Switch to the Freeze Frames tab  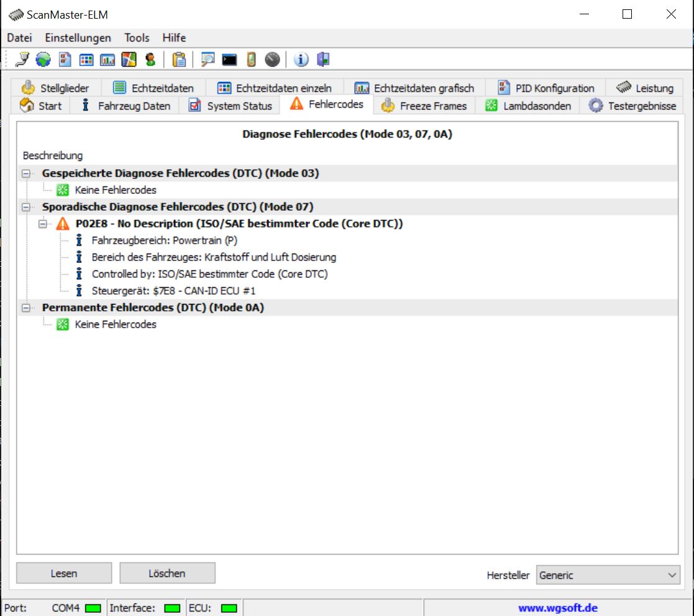pyautogui.click(x=424, y=106)
